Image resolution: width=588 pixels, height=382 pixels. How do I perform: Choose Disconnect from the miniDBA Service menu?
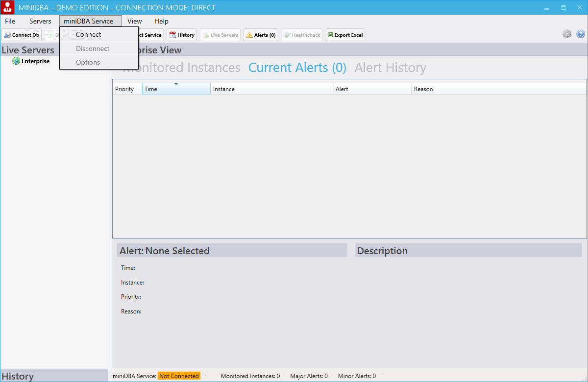[x=99, y=48]
